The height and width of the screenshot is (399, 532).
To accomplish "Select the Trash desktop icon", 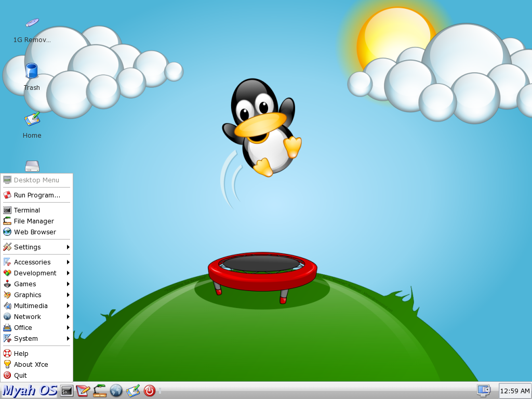I will coord(32,77).
